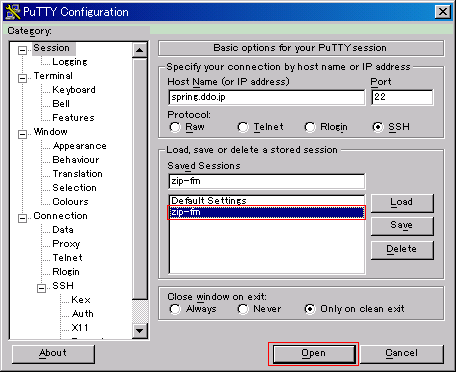Select zip-fm in saved sessions list
This screenshot has width=456, height=372.
[x=267, y=212]
